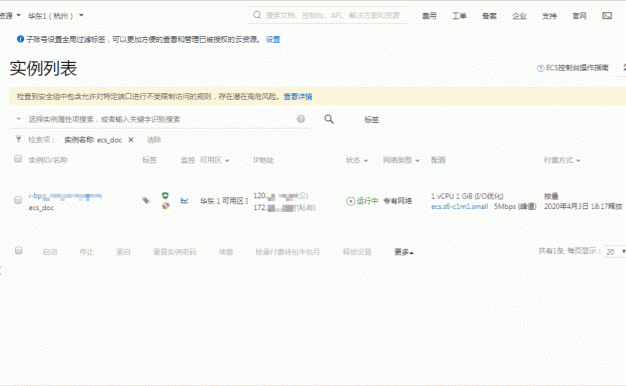Image resolution: width=626 pixels, height=386 pixels.
Task: Click the IP地址 column header
Action: [x=263, y=160]
